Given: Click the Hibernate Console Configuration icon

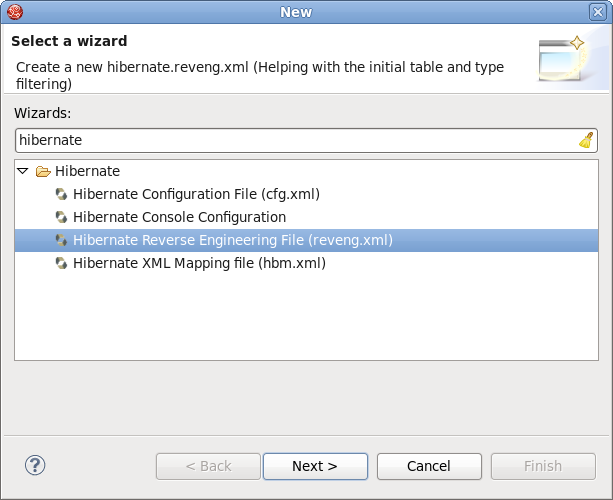Looking at the screenshot, I should [x=62, y=217].
